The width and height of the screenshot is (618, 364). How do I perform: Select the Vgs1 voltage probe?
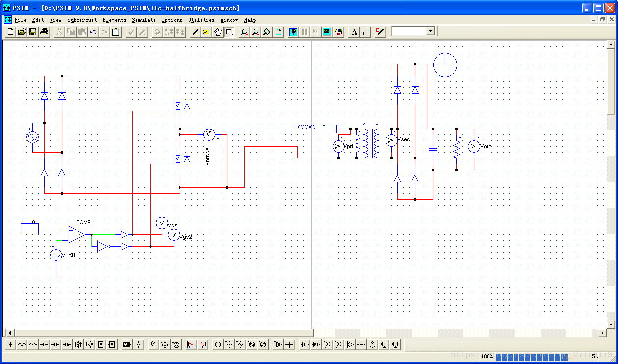click(162, 223)
